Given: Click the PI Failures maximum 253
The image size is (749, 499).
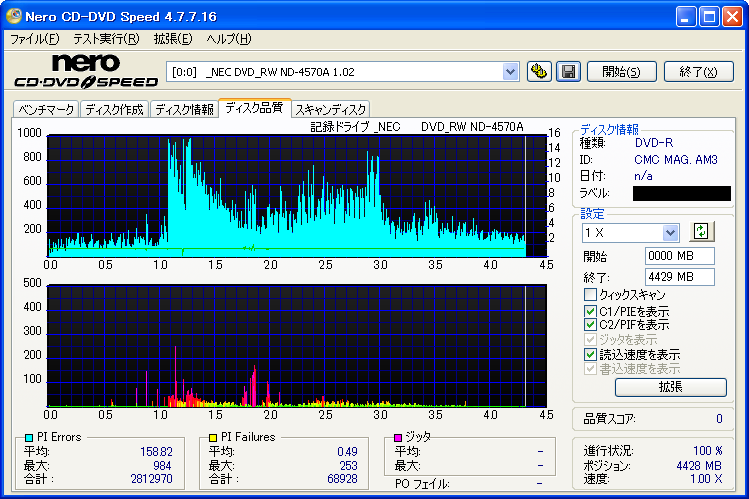Looking at the screenshot, I should click(348, 466).
